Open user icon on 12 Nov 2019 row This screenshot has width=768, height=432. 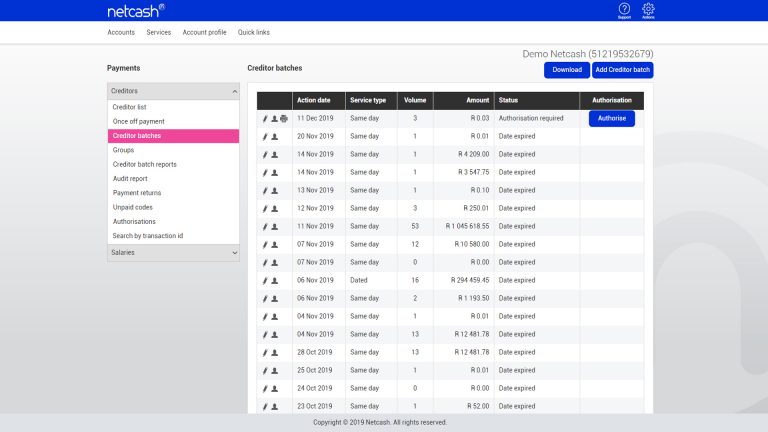[x=274, y=209]
